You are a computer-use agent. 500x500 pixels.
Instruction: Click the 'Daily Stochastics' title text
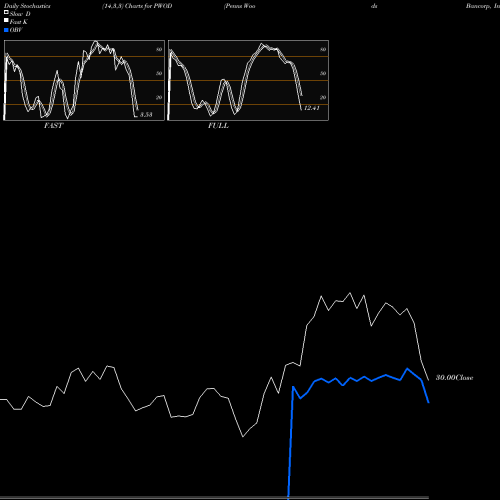[27, 6]
